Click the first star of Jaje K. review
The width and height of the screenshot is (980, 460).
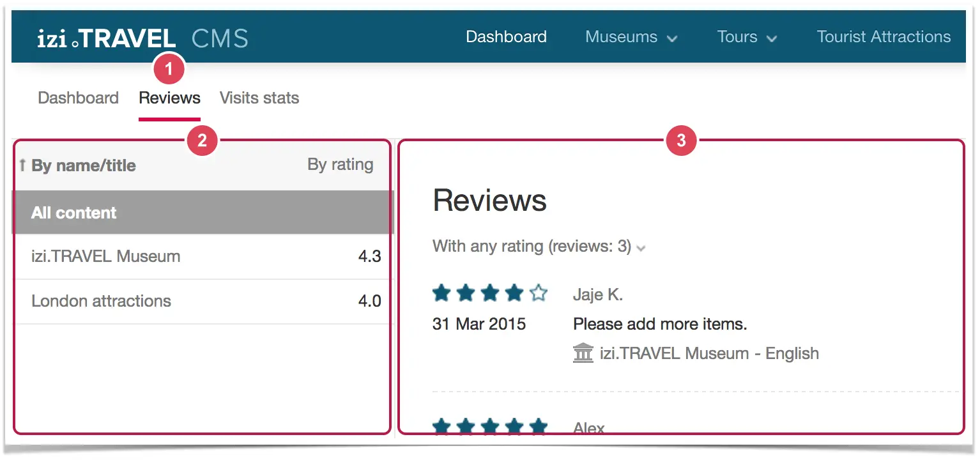click(441, 293)
